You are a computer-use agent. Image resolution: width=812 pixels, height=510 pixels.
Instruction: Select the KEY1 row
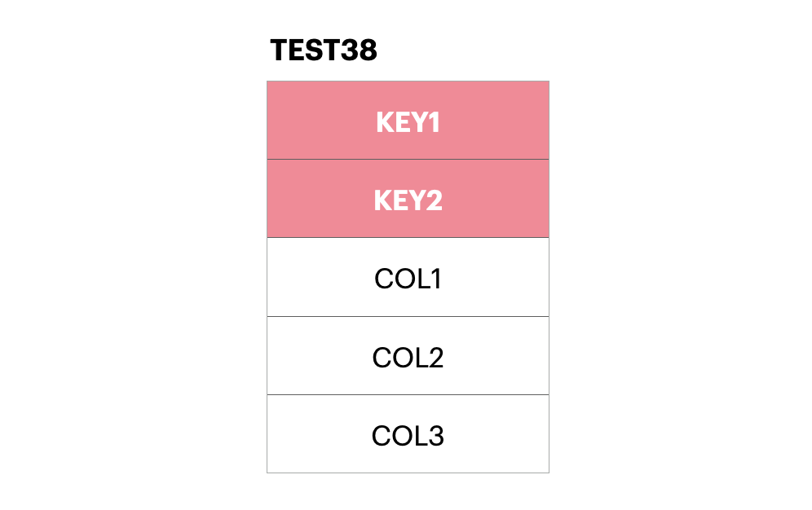(x=408, y=121)
